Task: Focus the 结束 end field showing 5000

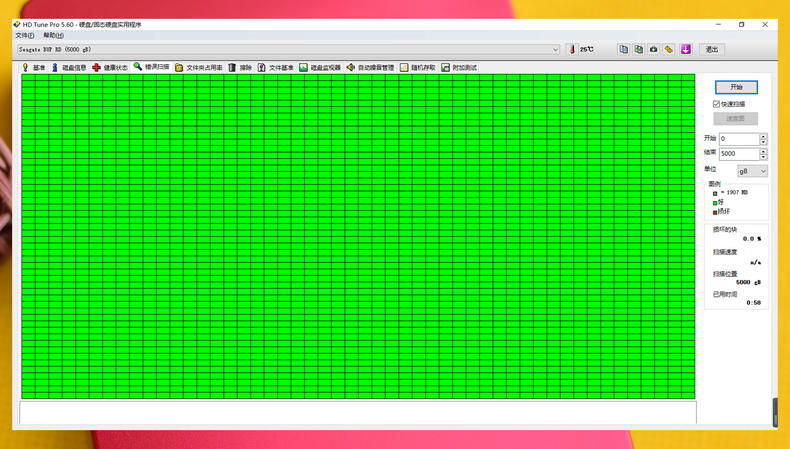Action: coord(739,154)
